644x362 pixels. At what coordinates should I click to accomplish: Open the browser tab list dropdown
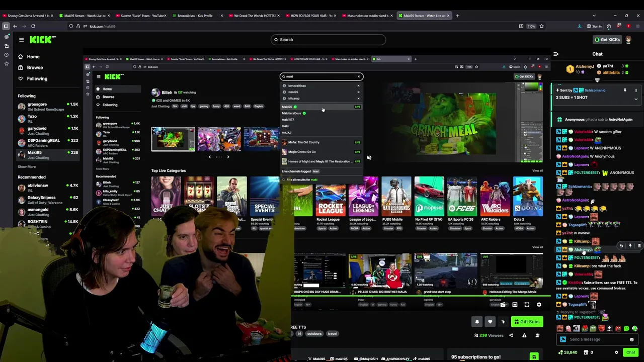594,16
